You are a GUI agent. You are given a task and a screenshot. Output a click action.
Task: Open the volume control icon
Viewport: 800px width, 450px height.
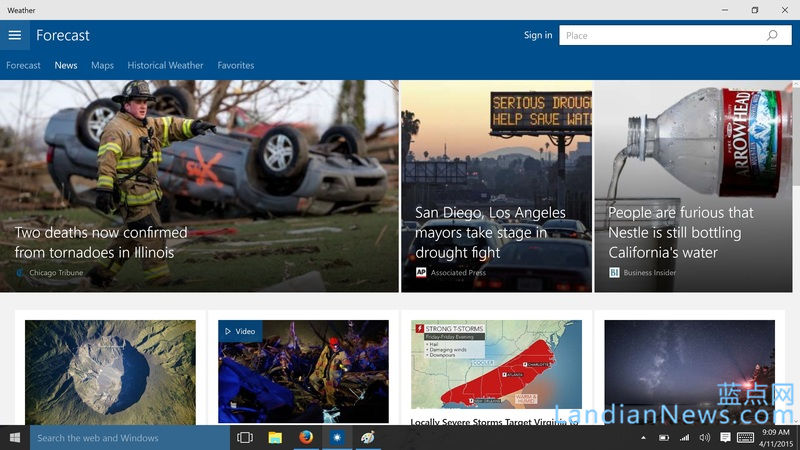tap(705, 438)
